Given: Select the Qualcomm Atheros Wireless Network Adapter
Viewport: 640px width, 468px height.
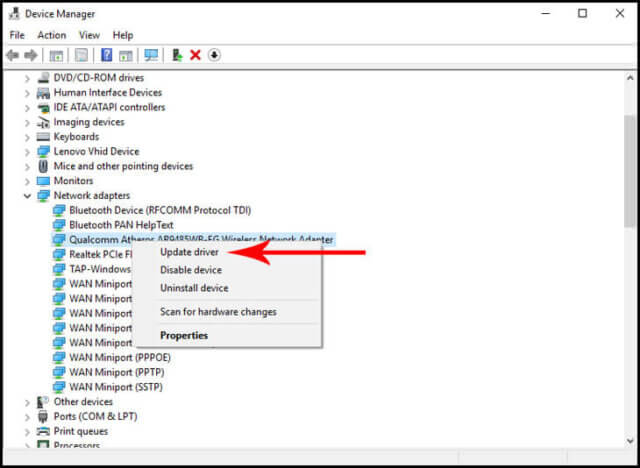Looking at the screenshot, I should click(x=193, y=240).
